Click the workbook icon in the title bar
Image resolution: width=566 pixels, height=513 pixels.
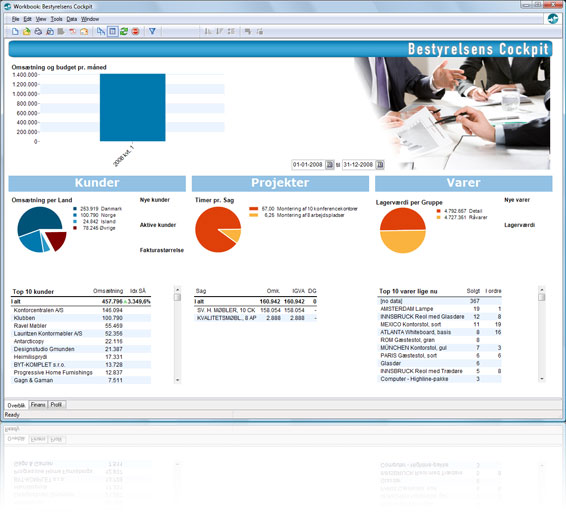tap(8, 6)
